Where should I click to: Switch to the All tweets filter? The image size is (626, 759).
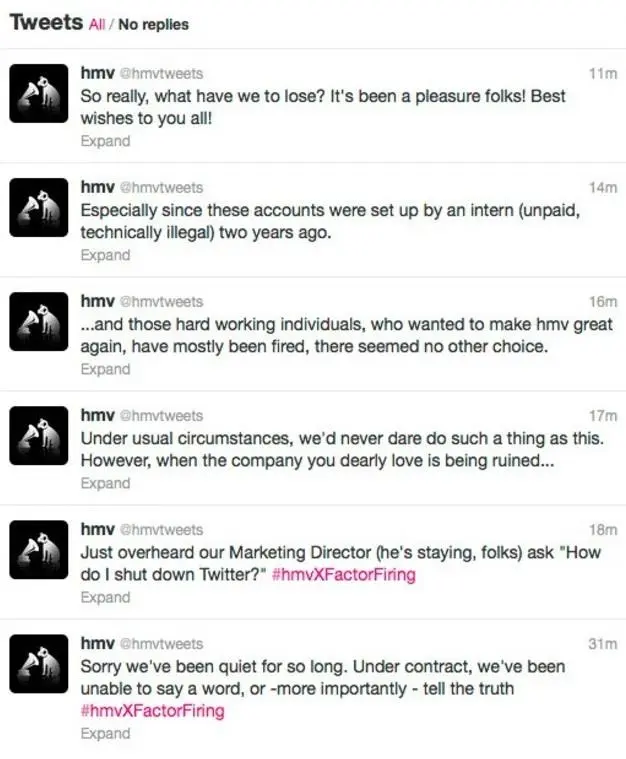[x=97, y=24]
